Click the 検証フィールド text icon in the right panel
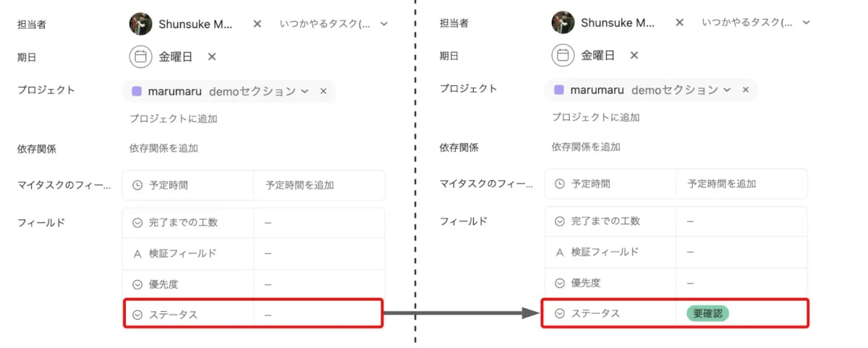868x348 pixels. coord(559,252)
